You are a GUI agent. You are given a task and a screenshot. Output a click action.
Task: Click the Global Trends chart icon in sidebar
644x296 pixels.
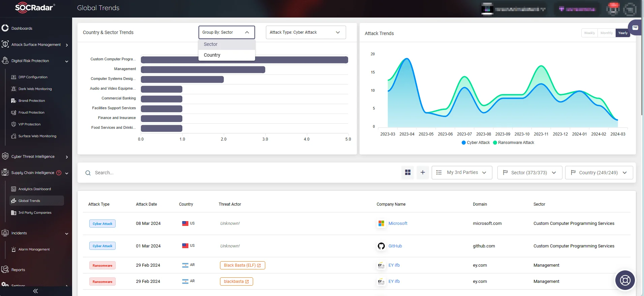click(x=13, y=201)
